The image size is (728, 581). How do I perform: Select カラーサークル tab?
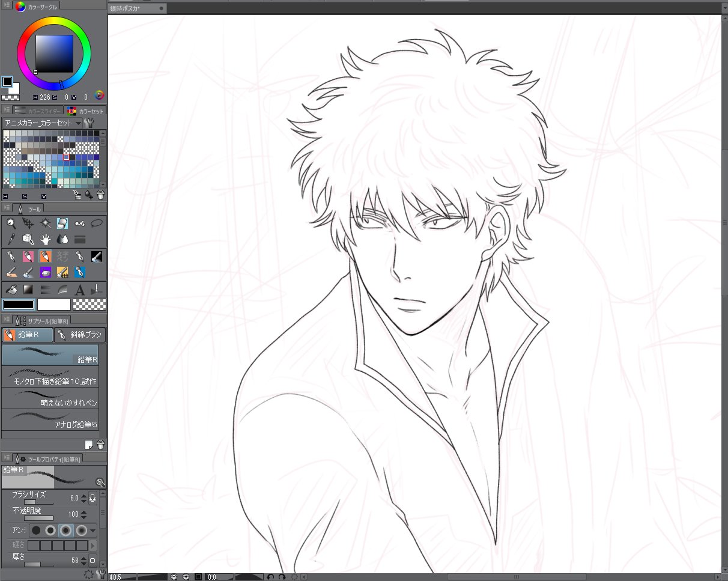37,7
